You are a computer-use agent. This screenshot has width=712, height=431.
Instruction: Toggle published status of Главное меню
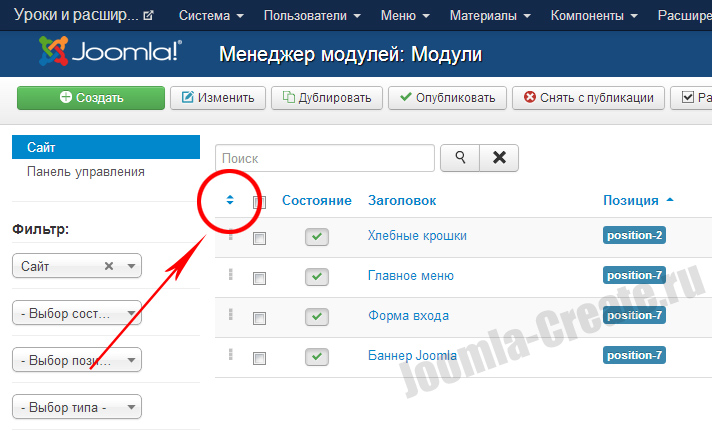317,277
